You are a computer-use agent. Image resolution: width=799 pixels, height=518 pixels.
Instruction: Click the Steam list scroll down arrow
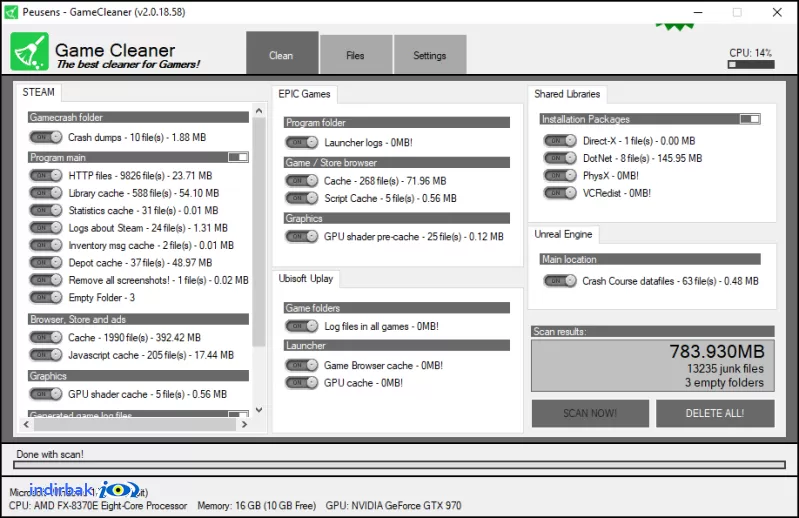point(259,410)
